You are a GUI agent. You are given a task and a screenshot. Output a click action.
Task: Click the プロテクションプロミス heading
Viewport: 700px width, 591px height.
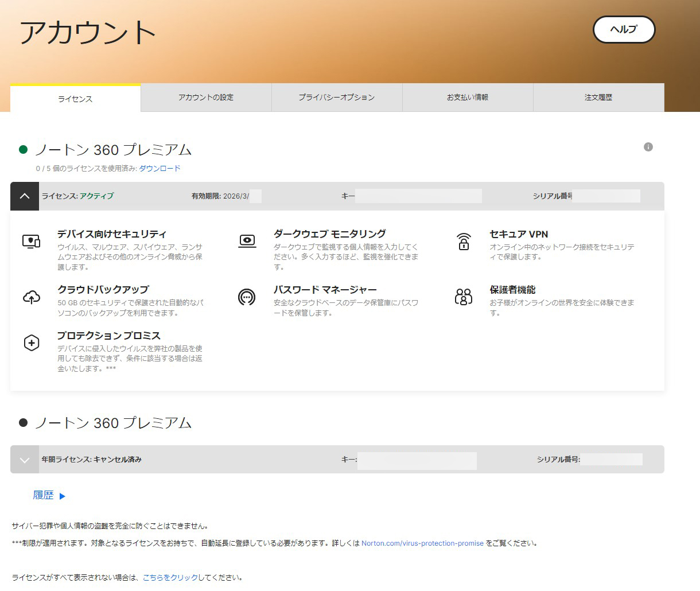tap(109, 336)
